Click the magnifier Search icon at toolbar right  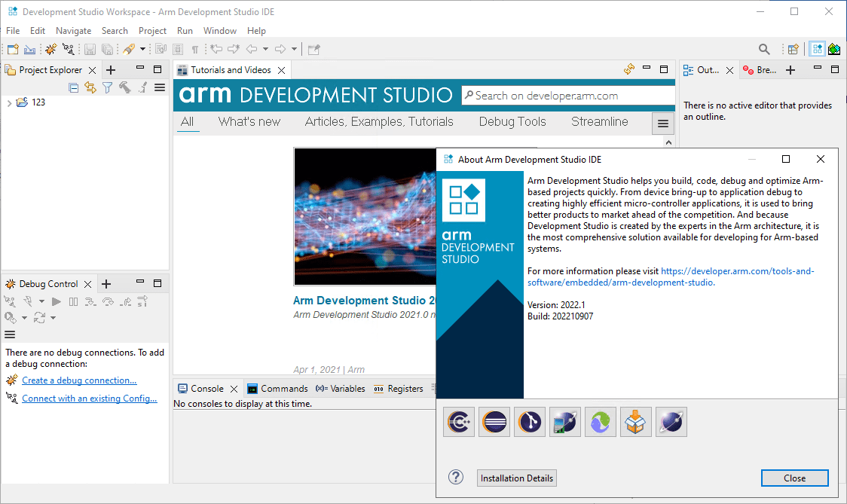tap(764, 49)
